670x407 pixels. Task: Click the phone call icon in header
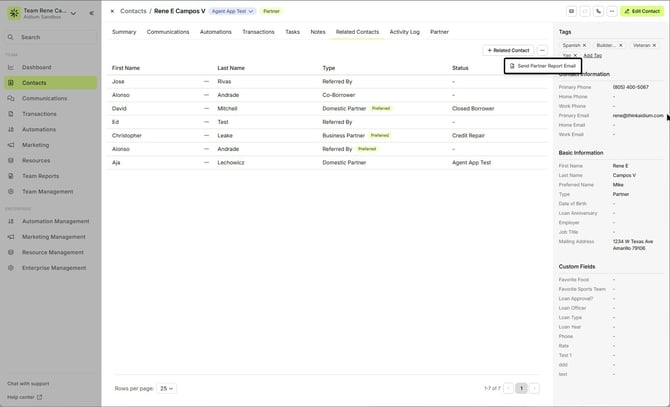[599, 11]
